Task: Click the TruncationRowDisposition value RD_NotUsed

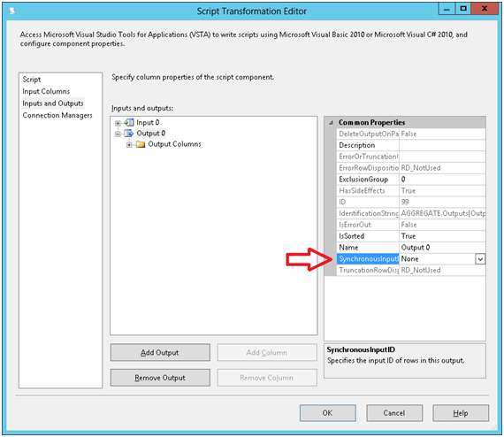Action: pyautogui.click(x=442, y=270)
